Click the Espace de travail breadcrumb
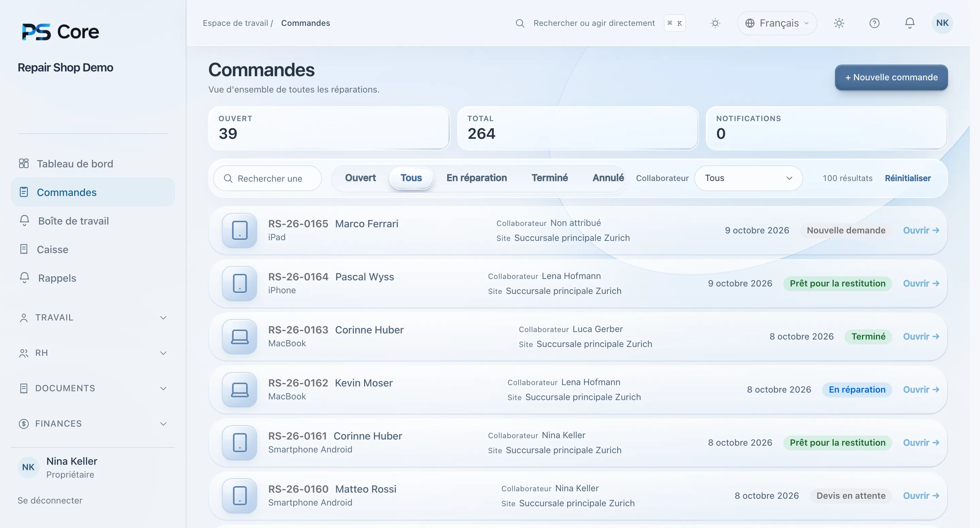 (x=235, y=23)
